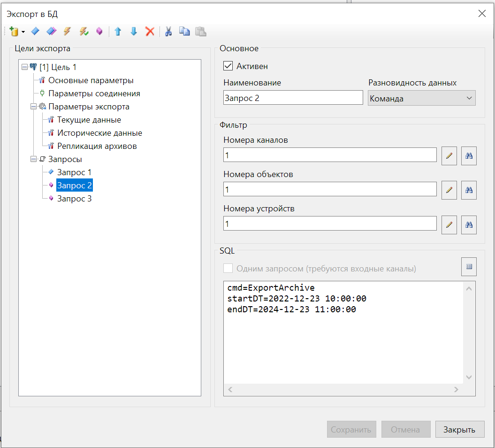Viewport: 495px width, 448px height.
Task: Cut selected item with scissors icon
Action: tap(168, 31)
